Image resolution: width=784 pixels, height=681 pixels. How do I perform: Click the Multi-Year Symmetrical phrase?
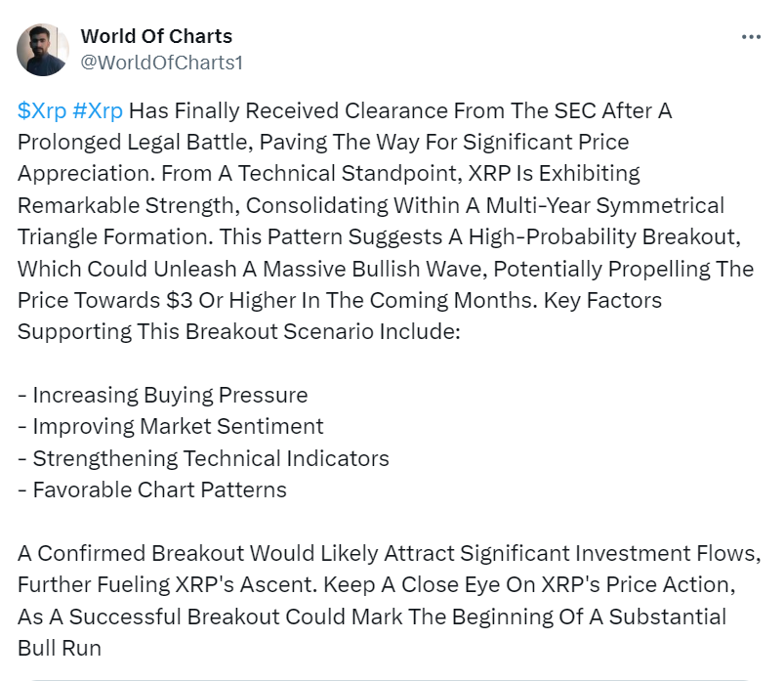pyautogui.click(x=605, y=205)
